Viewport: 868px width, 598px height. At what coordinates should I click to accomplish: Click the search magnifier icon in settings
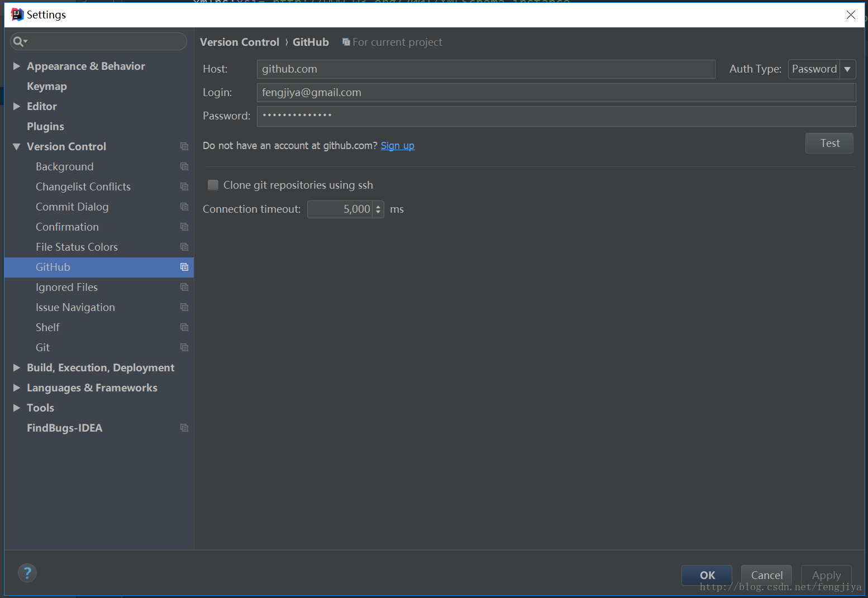pos(20,41)
